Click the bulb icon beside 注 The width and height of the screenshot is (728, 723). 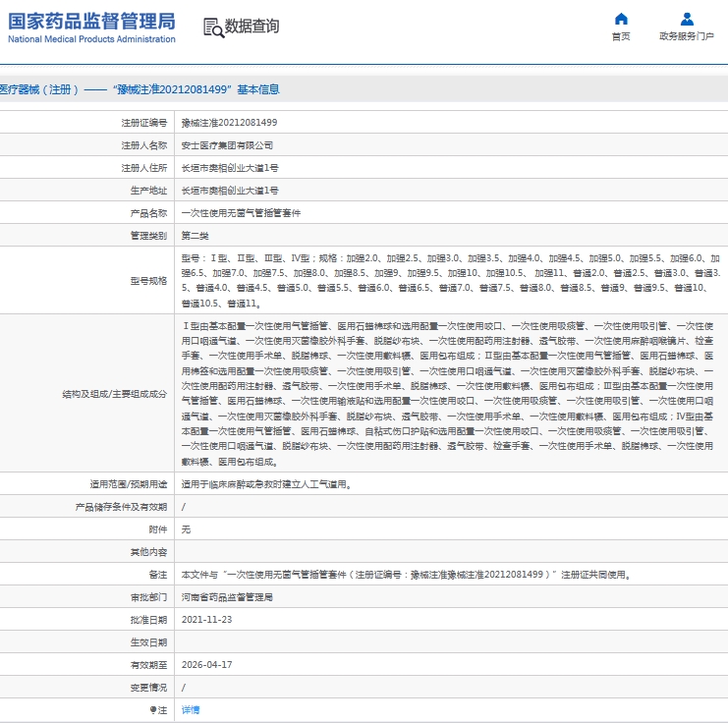pyautogui.click(x=152, y=709)
